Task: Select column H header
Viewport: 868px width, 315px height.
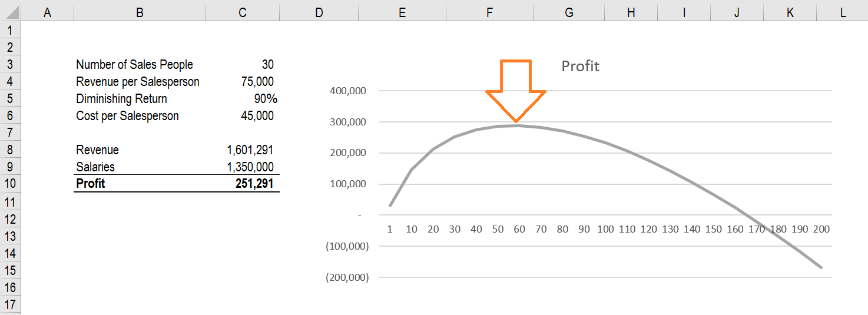Action: (x=631, y=12)
